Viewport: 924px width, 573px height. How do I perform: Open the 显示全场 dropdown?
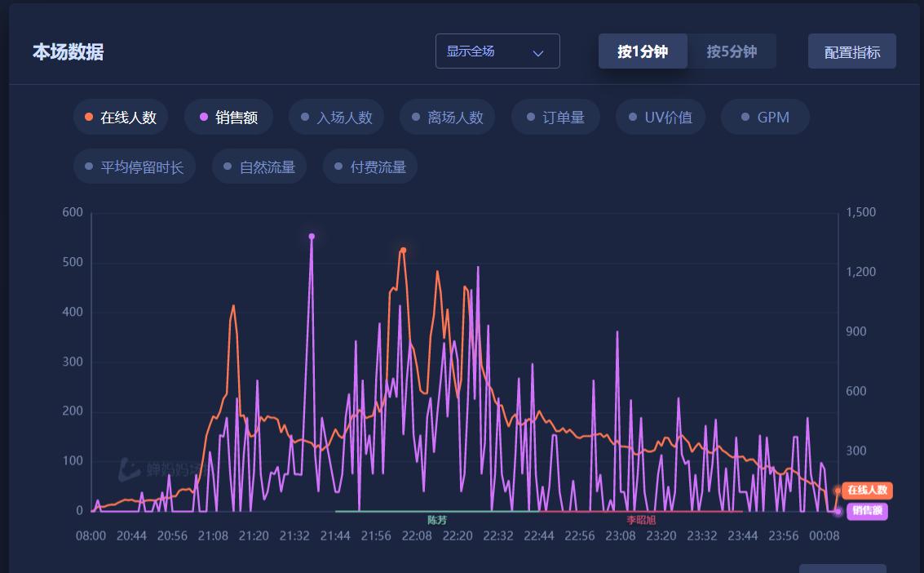tap(497, 51)
